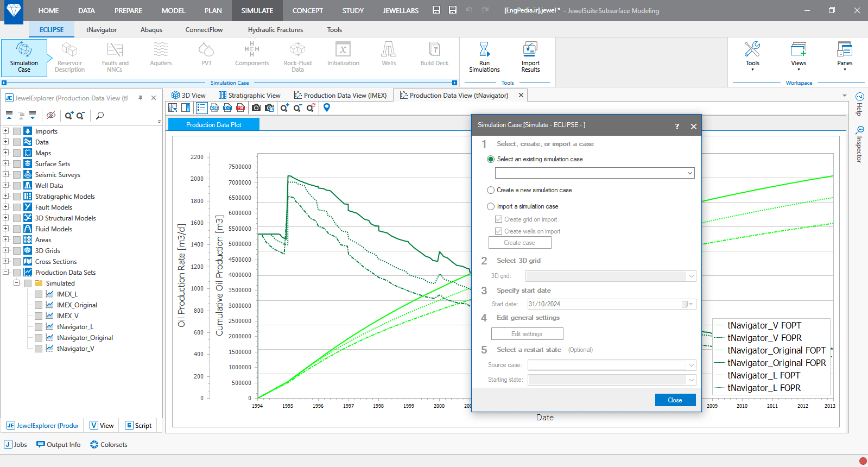This screenshot has width=868, height=467.
Task: Zoom out on the plot toolbar
Action: [x=297, y=108]
